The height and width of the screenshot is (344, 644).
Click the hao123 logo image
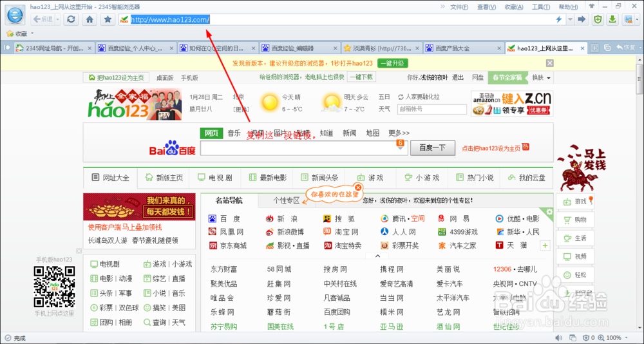click(x=135, y=104)
